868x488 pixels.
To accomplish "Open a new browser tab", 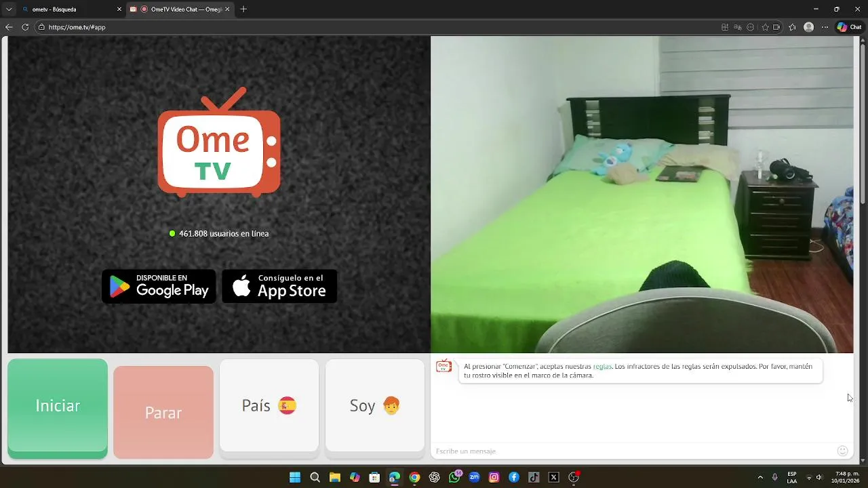I will click(243, 9).
